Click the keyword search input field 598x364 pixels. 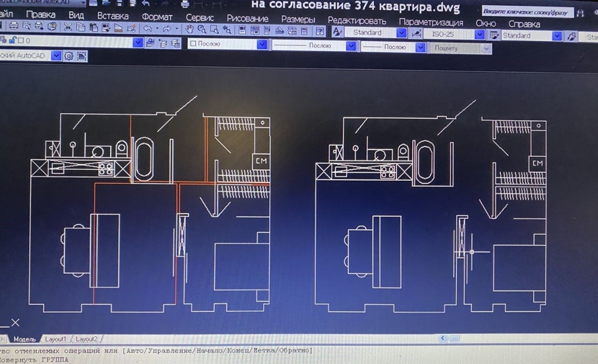point(524,11)
